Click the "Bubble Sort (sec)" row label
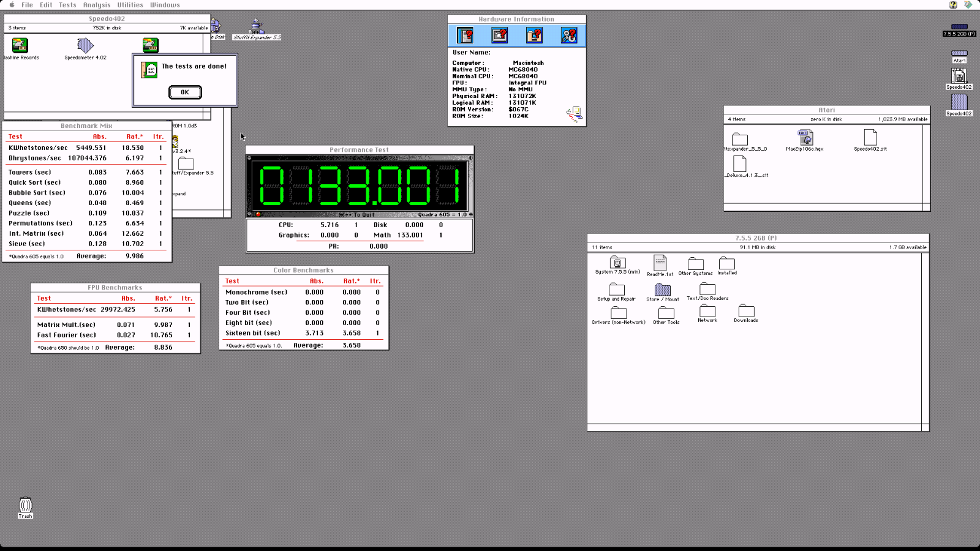Viewport: 980px width, 551px height. 37,193
